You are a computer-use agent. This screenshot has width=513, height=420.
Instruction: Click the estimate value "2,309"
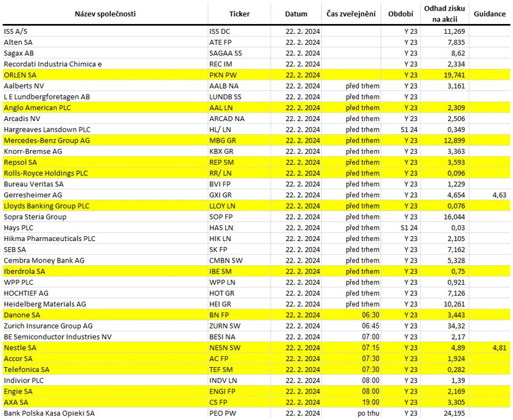coord(456,108)
